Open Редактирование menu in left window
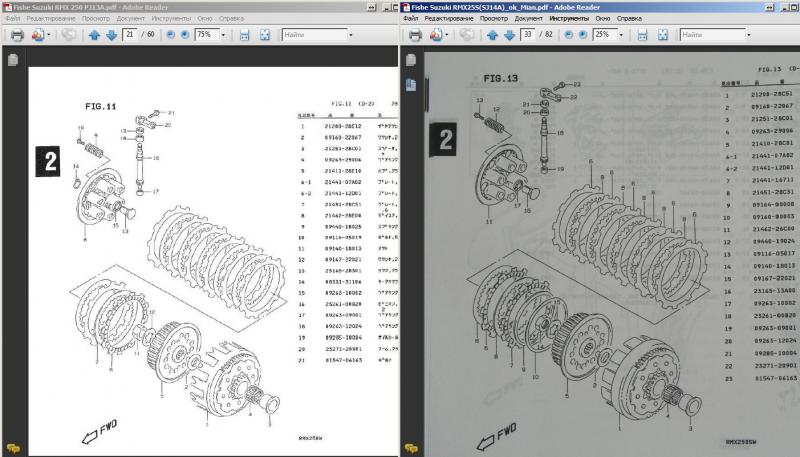 51,18
